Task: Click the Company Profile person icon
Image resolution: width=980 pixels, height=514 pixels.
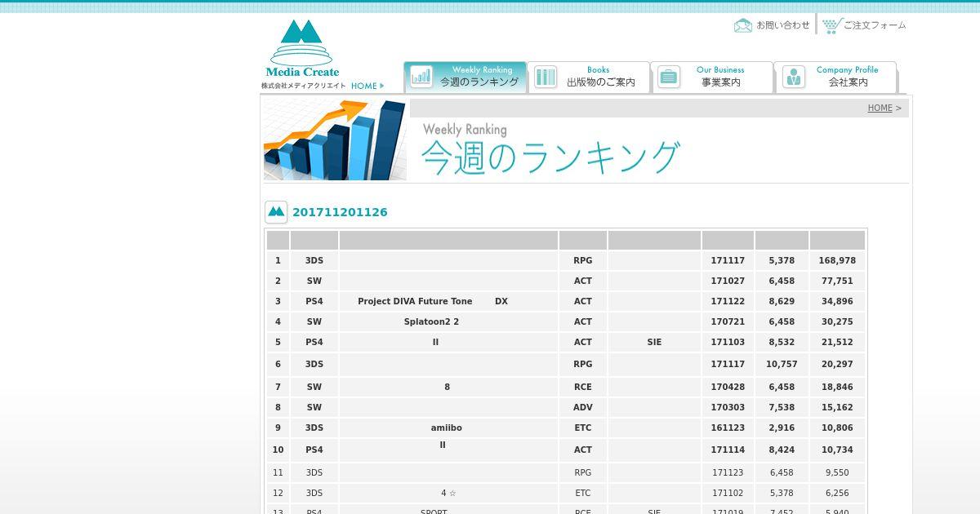Action: tap(793, 77)
